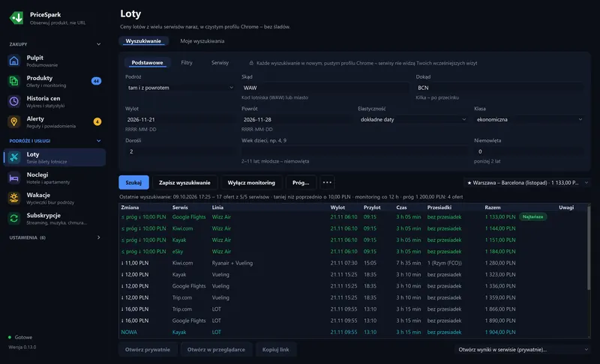Select the Trip.com Vueling 1 359,00 PLN row

coord(352,297)
